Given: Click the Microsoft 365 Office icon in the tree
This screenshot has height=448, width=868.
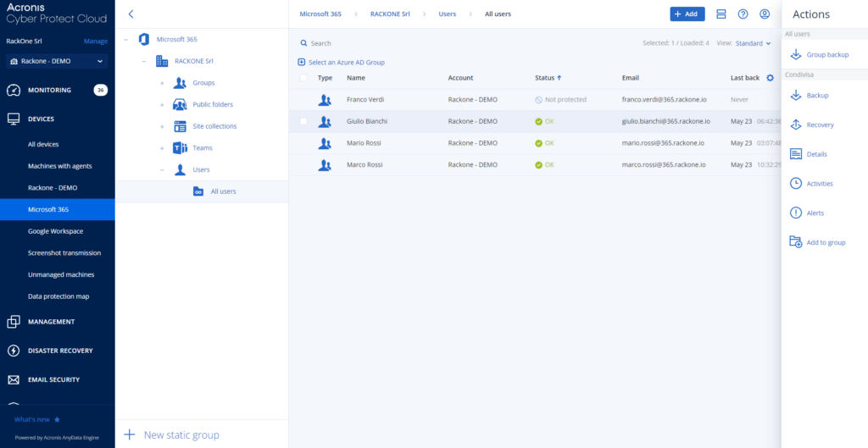Looking at the screenshot, I should (144, 39).
